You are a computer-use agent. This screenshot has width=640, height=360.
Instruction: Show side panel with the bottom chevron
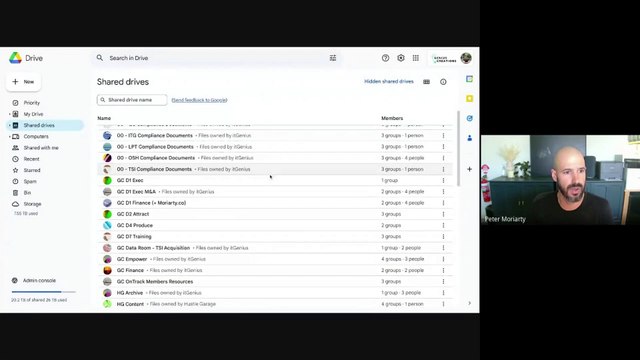click(x=469, y=303)
